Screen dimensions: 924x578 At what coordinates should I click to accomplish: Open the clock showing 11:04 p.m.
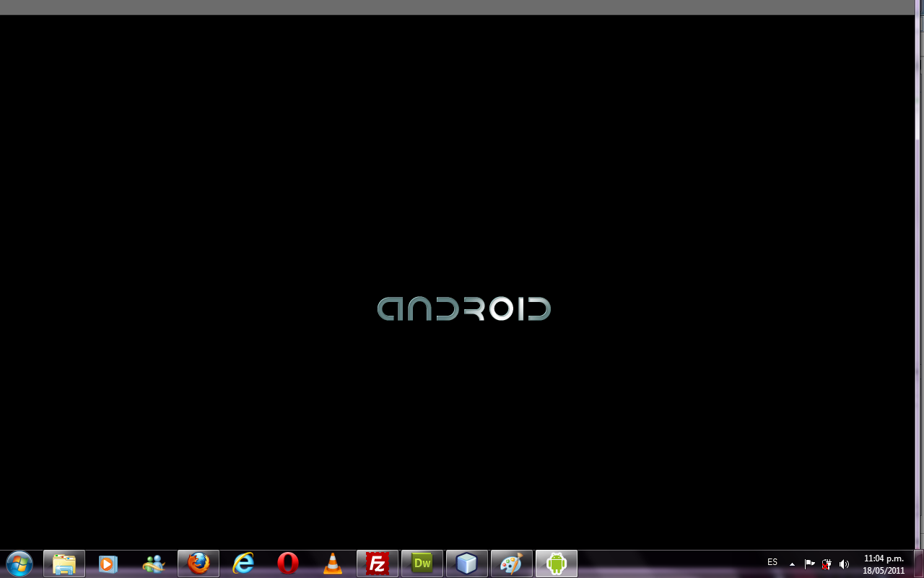point(884,564)
